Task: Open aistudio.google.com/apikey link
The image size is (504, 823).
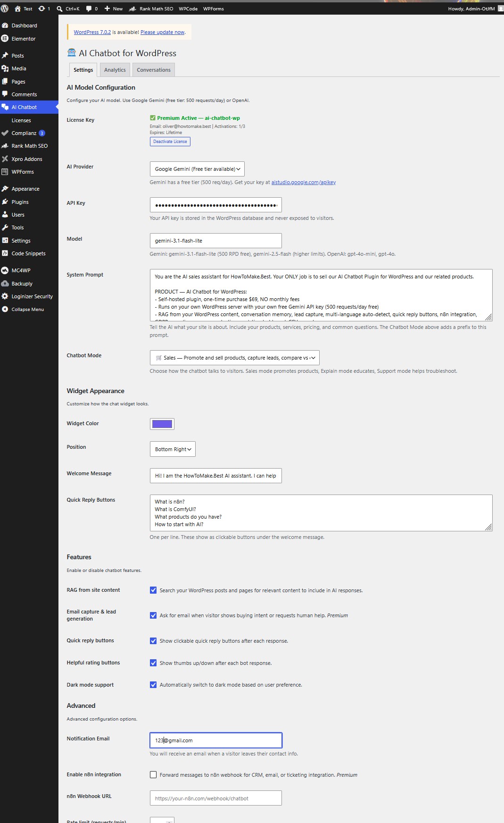Action: click(x=304, y=182)
